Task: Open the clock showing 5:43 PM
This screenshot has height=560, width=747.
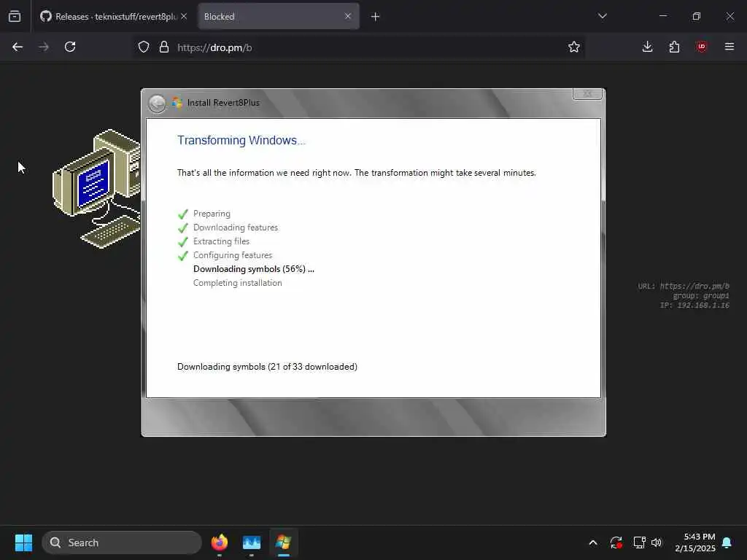Action: click(695, 542)
